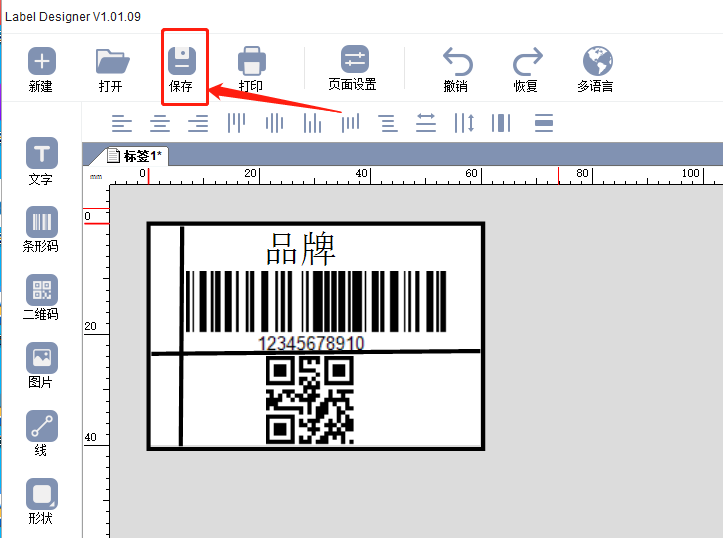This screenshot has height=538, width=723.
Task: Save the label with 保存
Action: click(182, 69)
